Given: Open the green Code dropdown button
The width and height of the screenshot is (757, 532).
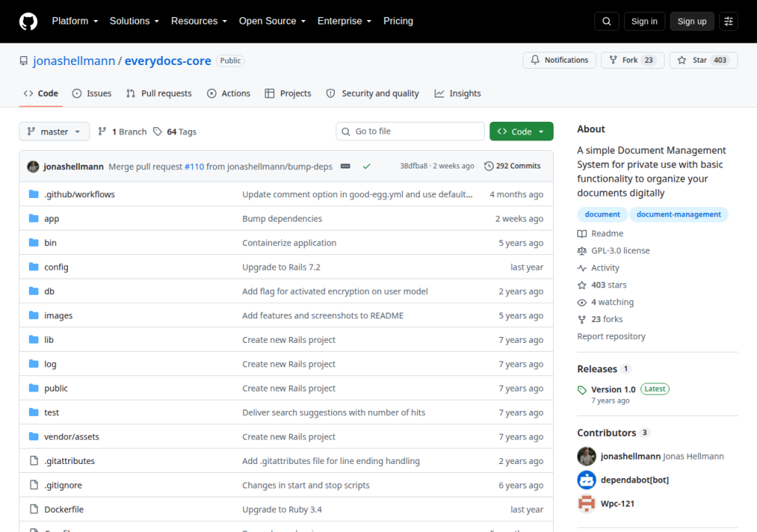Looking at the screenshot, I should coord(521,132).
